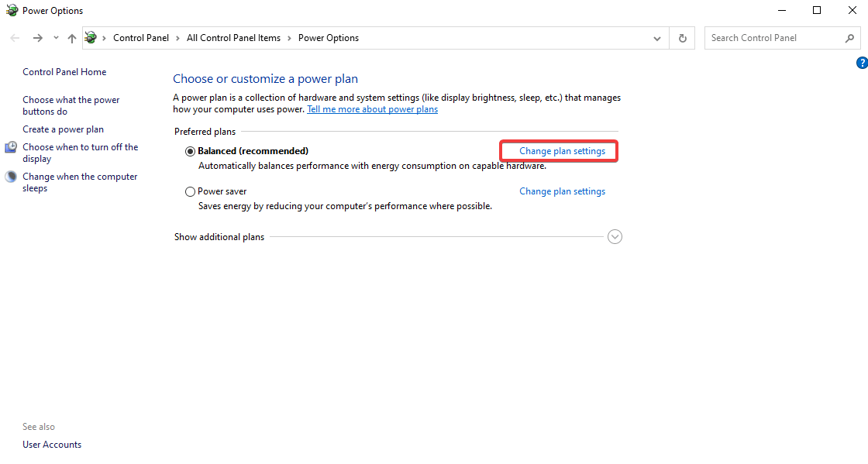Viewport: 868px width, 464px height.
Task: Open the address bar dropdown arrow
Action: click(x=656, y=37)
